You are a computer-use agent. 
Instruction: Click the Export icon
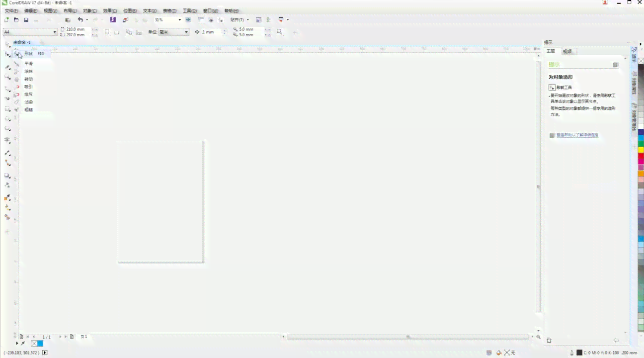coord(125,20)
